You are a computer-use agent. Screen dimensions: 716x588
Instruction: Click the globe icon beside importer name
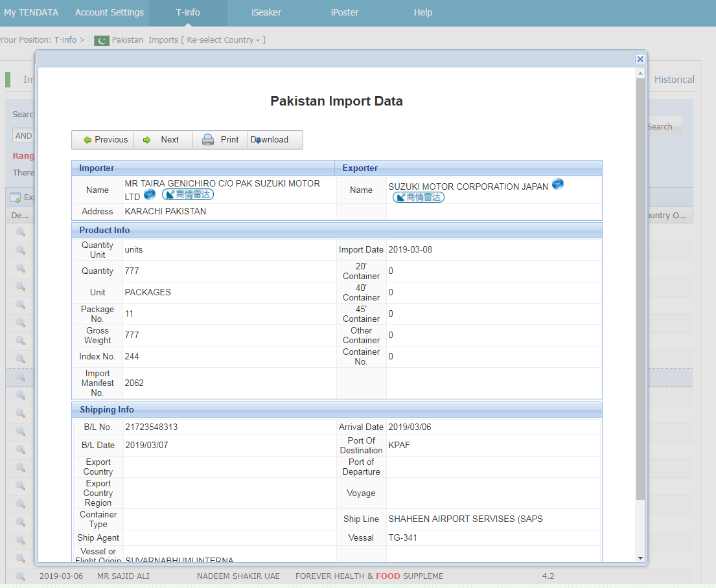click(x=150, y=194)
